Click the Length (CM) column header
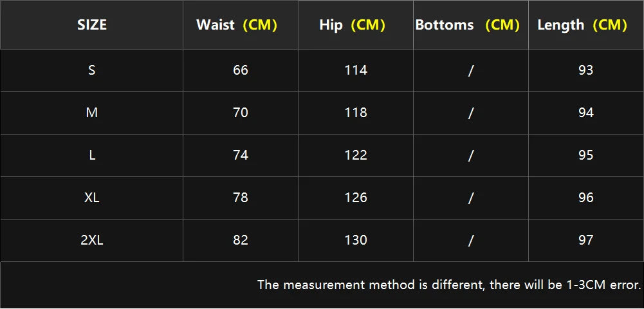This screenshot has width=644, height=309. (582, 25)
